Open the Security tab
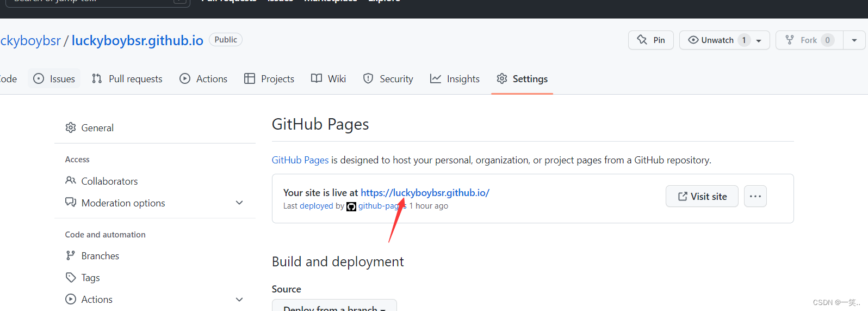Image resolution: width=868 pixels, height=311 pixels. [388, 78]
